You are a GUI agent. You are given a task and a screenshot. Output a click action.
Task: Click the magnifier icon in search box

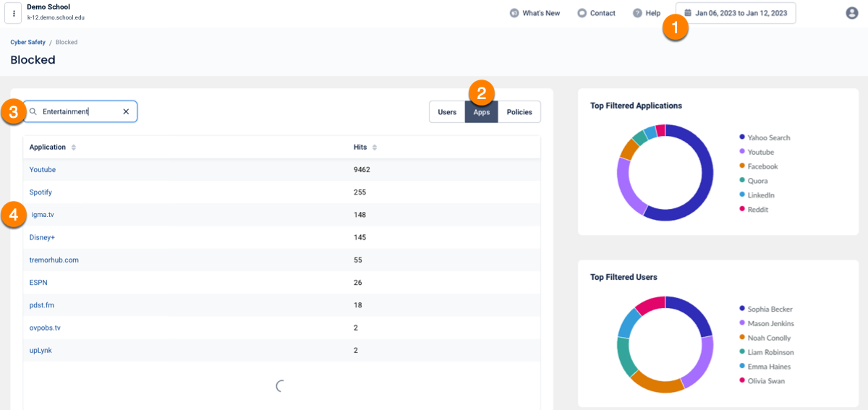pos(33,111)
